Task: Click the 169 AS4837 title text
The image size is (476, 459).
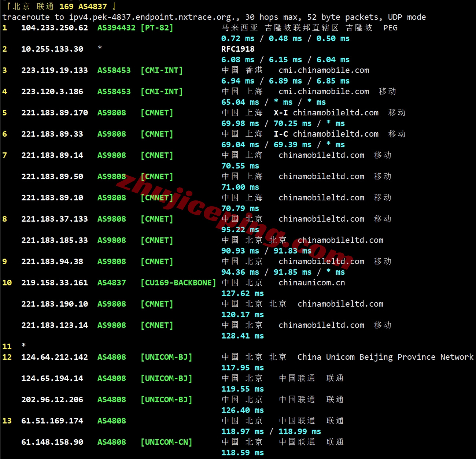Action: pos(83,7)
